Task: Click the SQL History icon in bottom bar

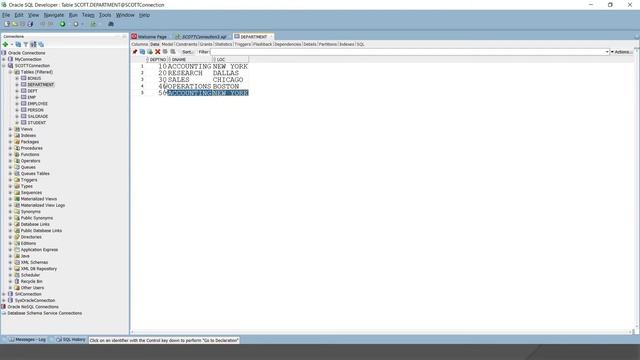Action: click(x=59, y=340)
